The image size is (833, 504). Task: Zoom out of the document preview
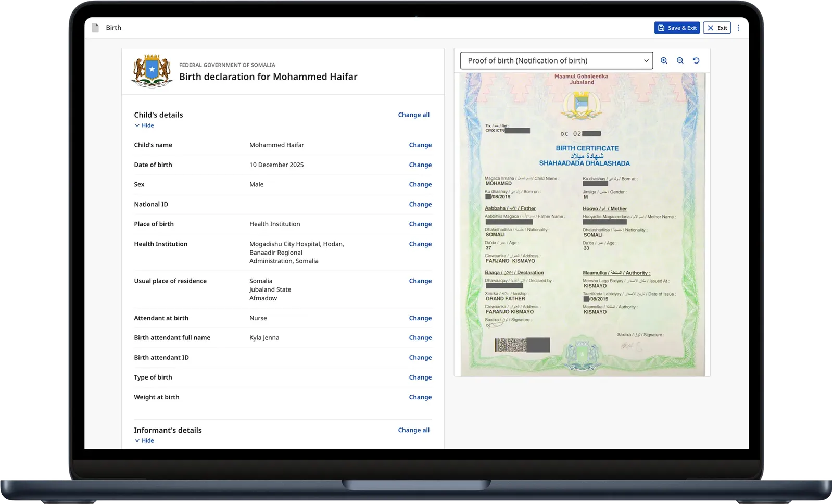[680, 60]
